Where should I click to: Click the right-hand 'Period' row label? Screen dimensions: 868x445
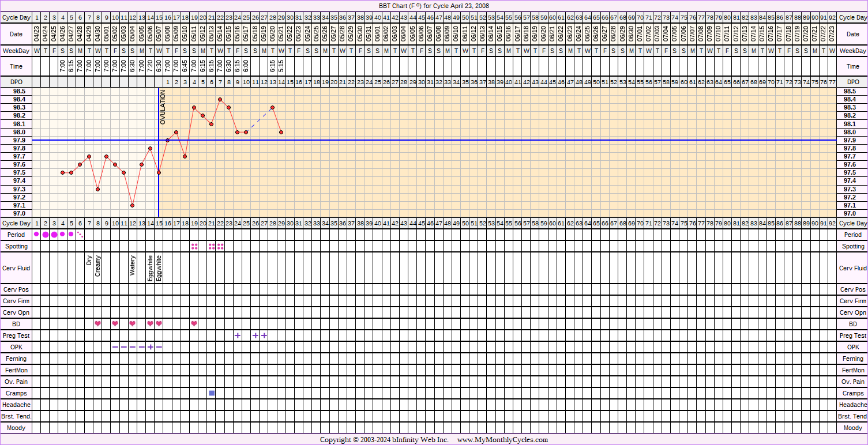[x=853, y=235]
